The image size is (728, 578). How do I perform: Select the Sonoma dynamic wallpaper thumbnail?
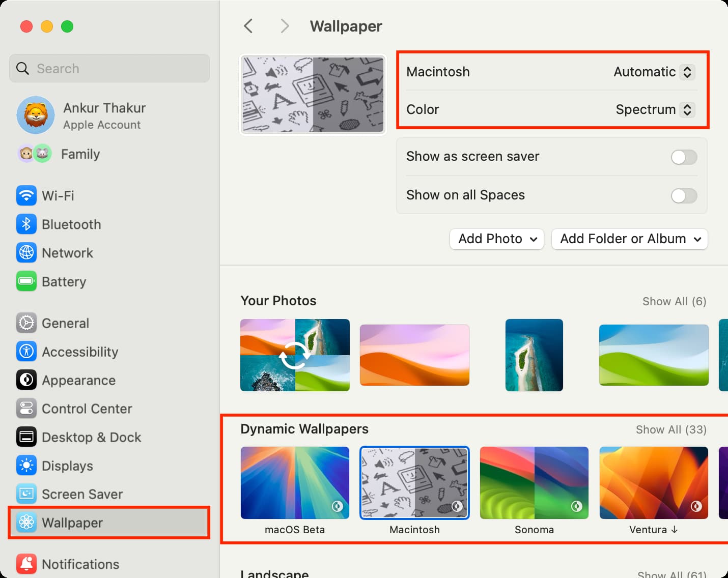tap(534, 482)
